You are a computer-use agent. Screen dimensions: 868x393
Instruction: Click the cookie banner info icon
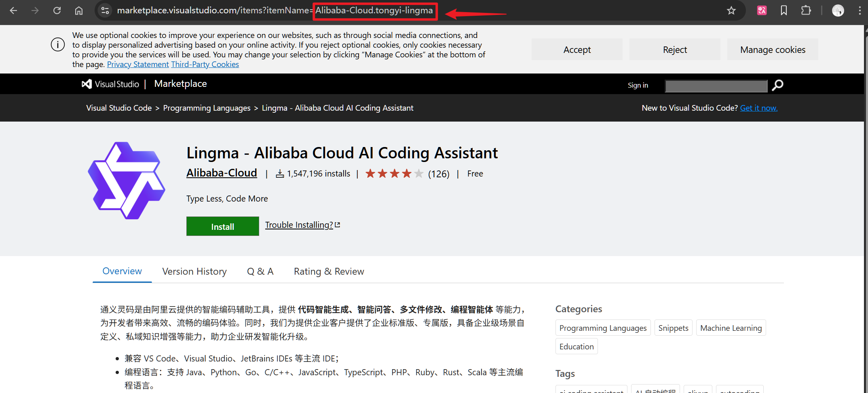tap(58, 44)
